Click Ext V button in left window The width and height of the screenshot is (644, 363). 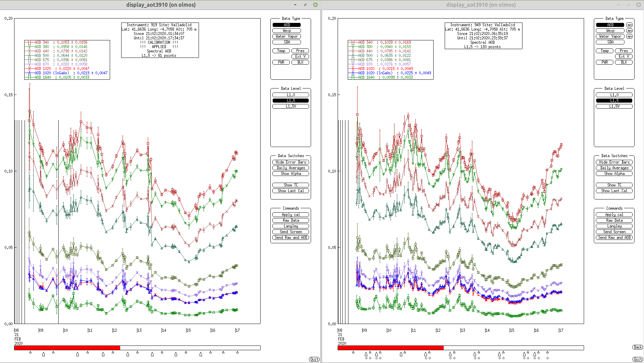(x=300, y=57)
